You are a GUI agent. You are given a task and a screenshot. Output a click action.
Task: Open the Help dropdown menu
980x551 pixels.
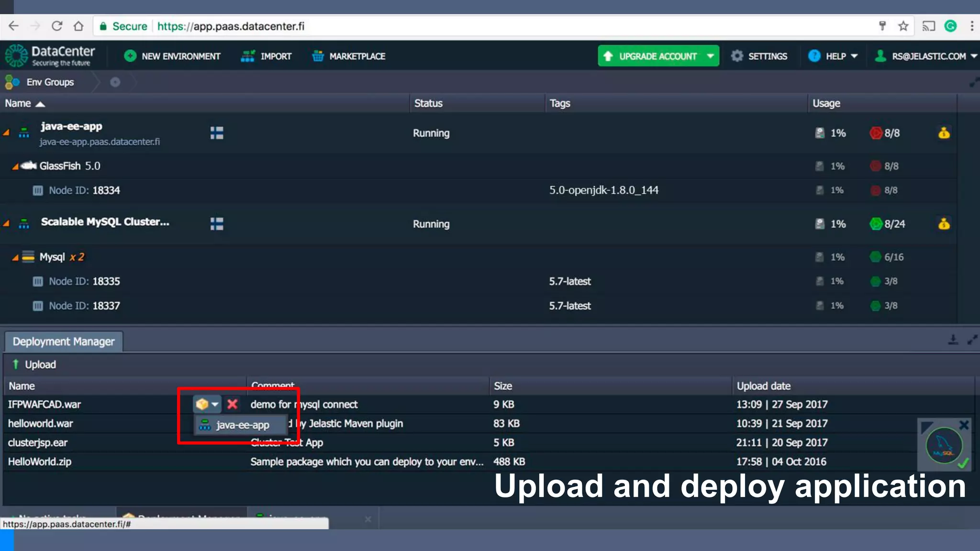coord(833,56)
